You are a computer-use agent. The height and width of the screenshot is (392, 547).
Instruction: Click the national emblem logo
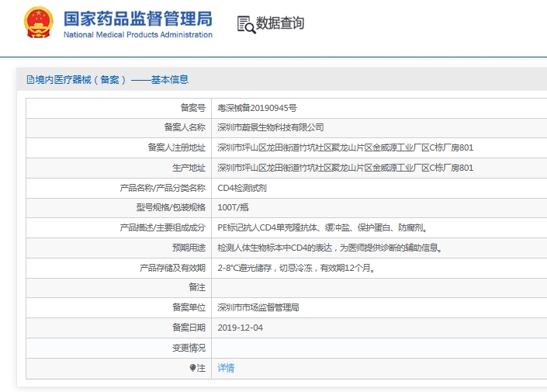click(x=38, y=22)
